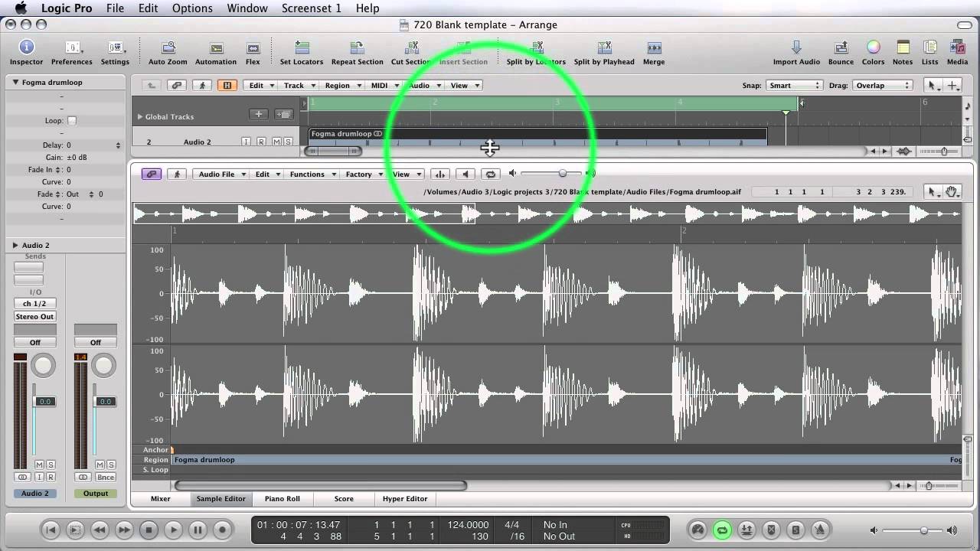The width and height of the screenshot is (980, 551).
Task: Enable the Loop checkbox in Inspector
Action: (72, 121)
